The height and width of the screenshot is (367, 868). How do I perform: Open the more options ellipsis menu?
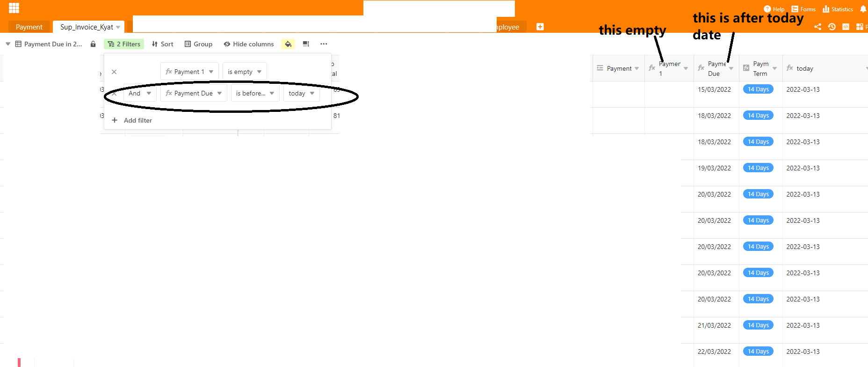(324, 44)
